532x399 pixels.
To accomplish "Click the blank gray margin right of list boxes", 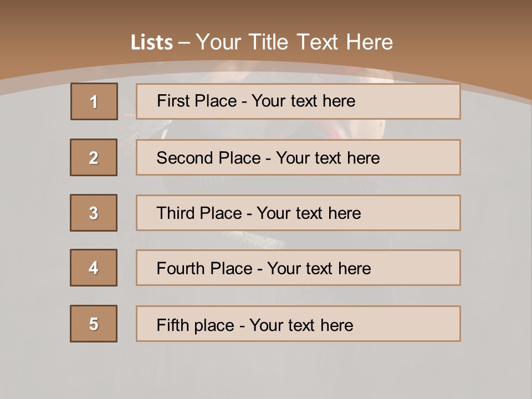I will (496, 222).
